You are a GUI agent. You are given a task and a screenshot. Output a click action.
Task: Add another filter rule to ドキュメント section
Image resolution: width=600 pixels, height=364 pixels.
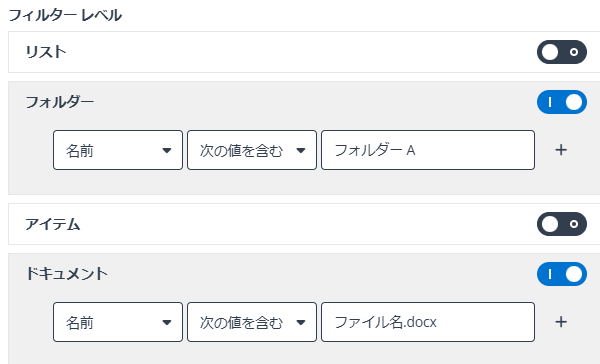click(x=561, y=322)
